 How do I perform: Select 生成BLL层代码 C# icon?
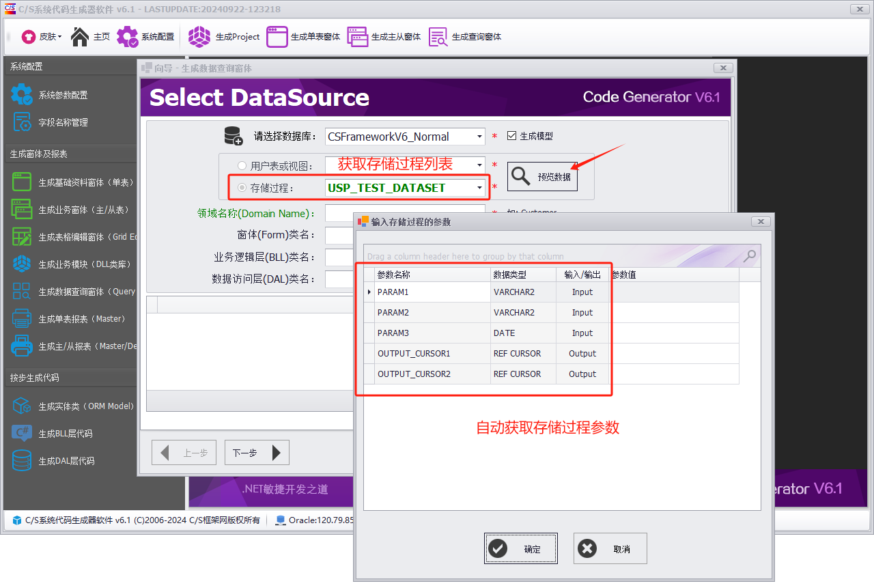(x=22, y=433)
